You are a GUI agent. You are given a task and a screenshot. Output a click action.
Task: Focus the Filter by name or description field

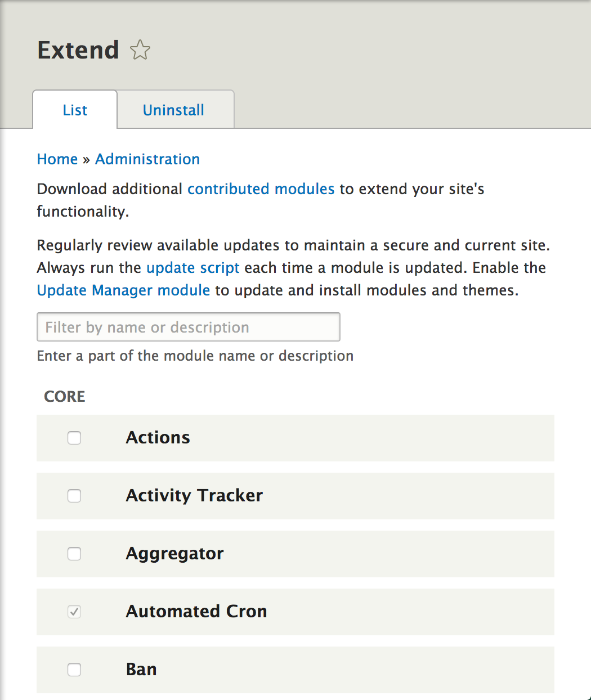click(189, 327)
